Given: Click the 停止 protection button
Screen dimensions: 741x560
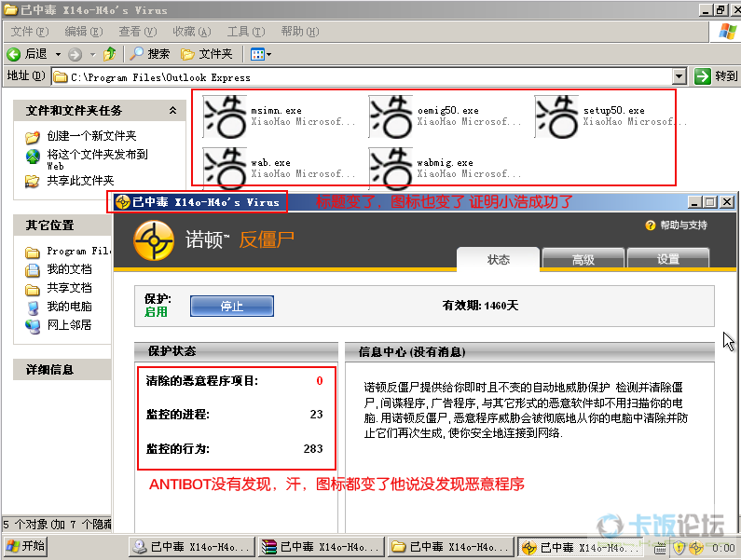Looking at the screenshot, I should [231, 307].
